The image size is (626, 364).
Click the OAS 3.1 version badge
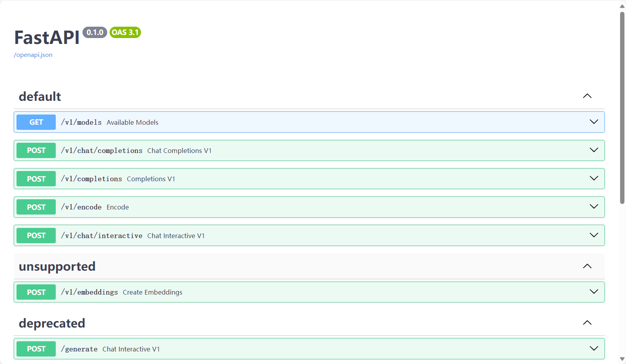(125, 33)
